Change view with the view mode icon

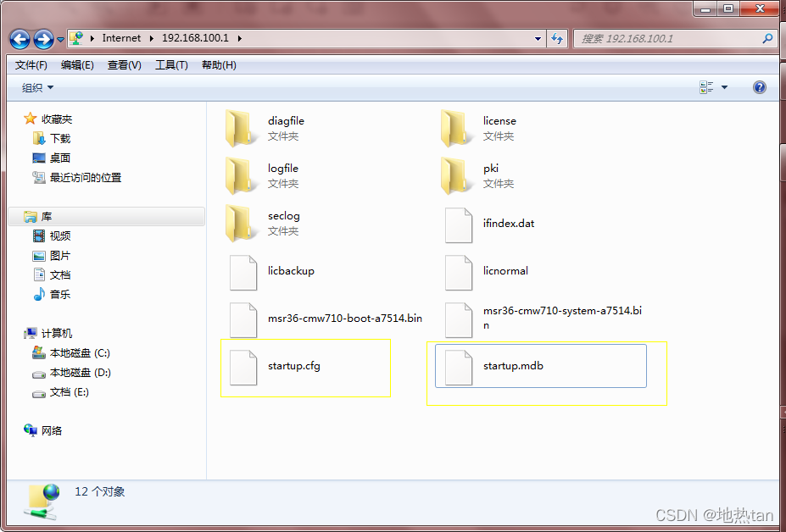[x=706, y=87]
